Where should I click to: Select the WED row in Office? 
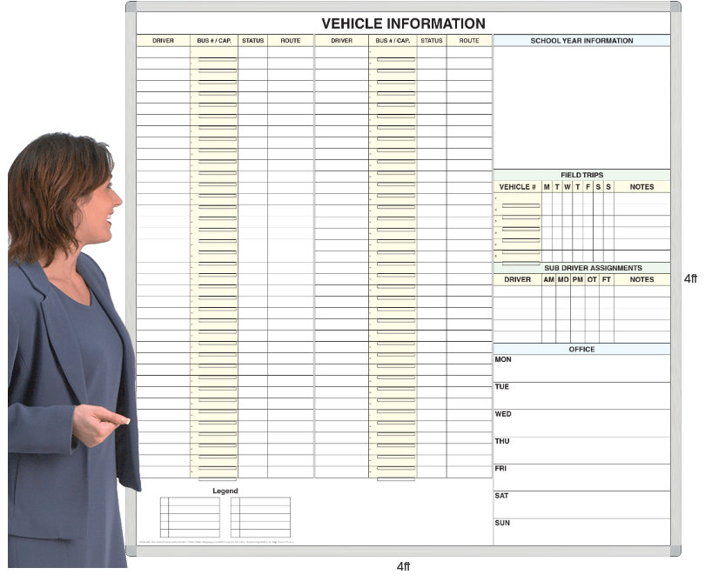(x=503, y=414)
